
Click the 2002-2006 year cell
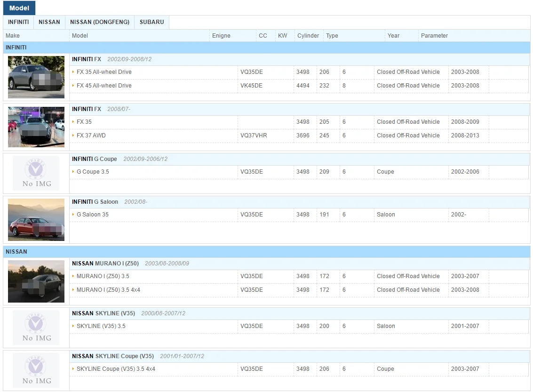pos(465,172)
